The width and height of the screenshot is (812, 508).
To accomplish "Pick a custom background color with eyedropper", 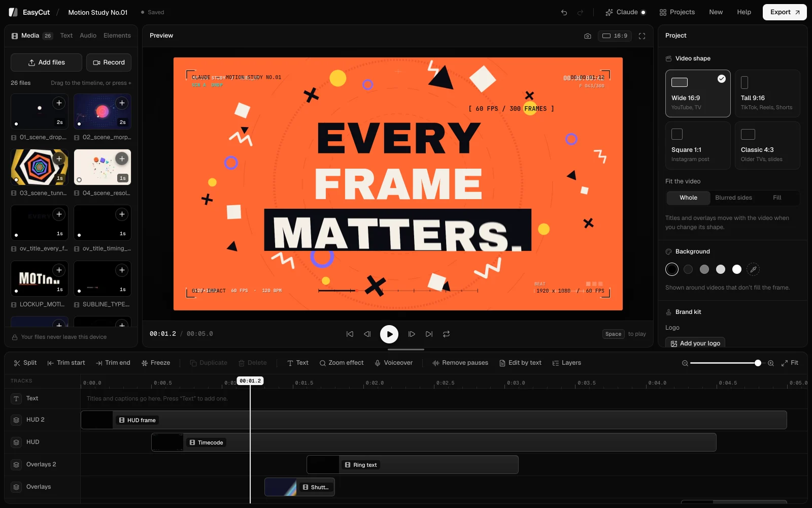I will [x=753, y=269].
